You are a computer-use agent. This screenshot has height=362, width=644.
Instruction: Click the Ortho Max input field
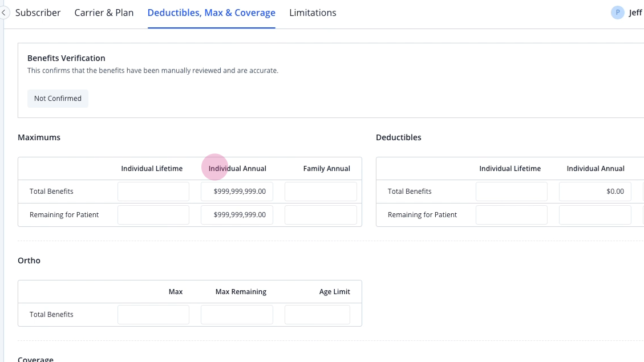pos(153,315)
